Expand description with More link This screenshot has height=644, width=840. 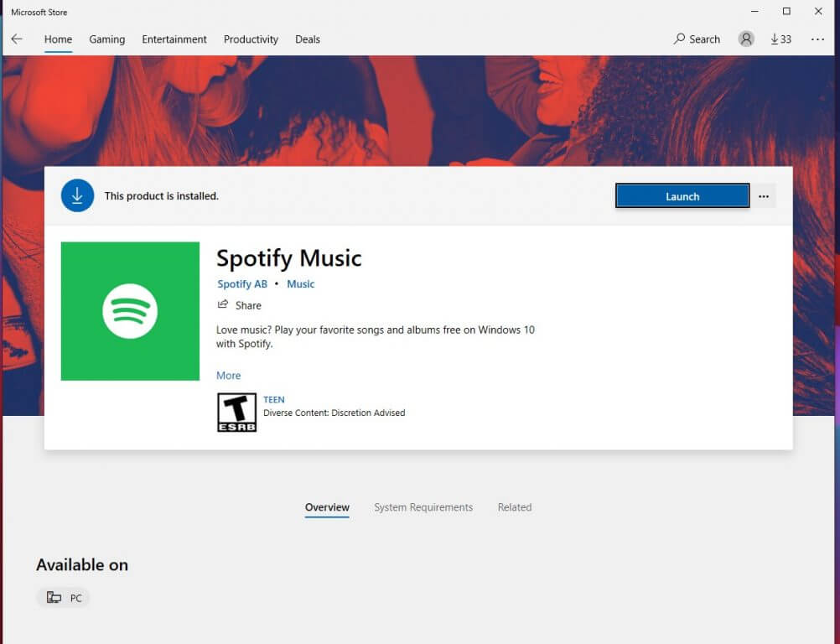228,376
